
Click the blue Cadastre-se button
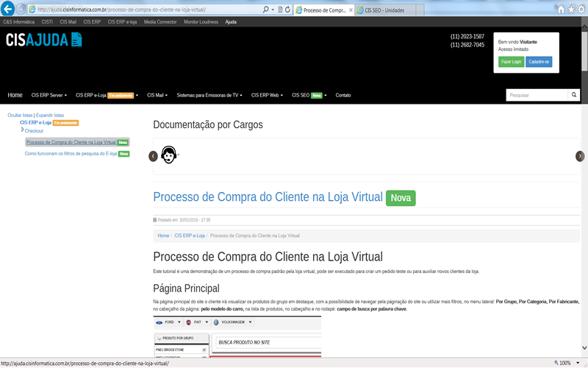(x=539, y=62)
